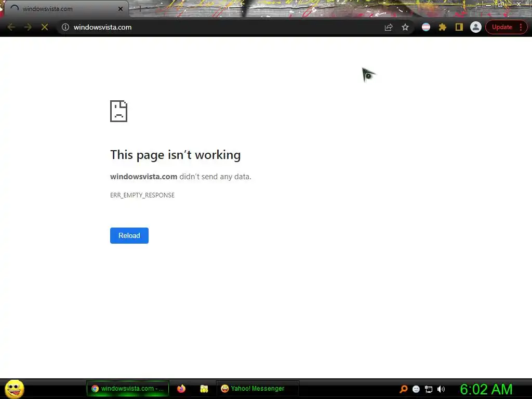
Task: Click bold windowsvista.com text in error message
Action: (143, 177)
